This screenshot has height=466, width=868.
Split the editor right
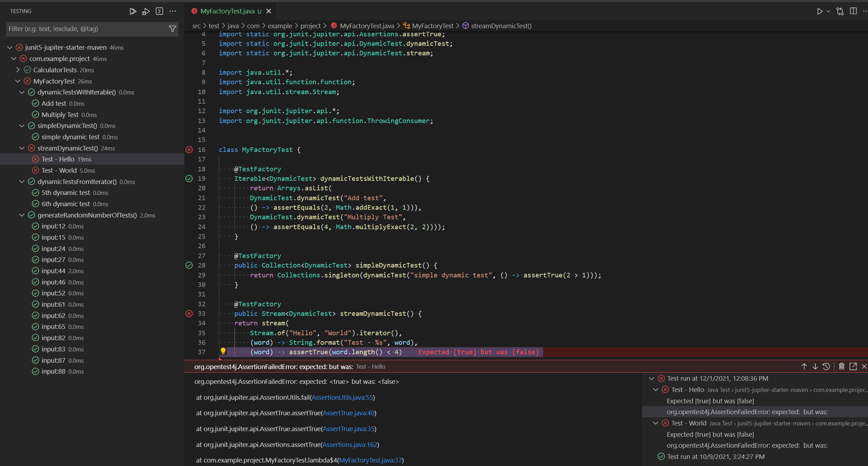pos(853,11)
